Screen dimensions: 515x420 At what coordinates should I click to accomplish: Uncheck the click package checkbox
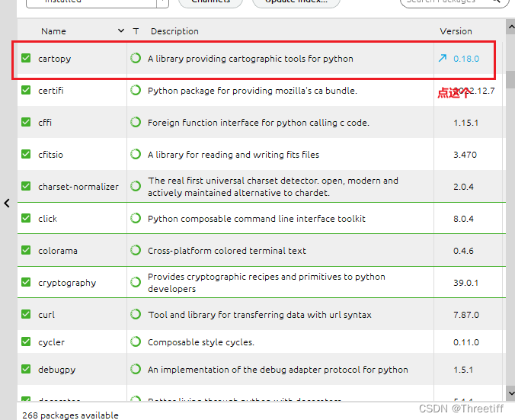[x=26, y=218]
